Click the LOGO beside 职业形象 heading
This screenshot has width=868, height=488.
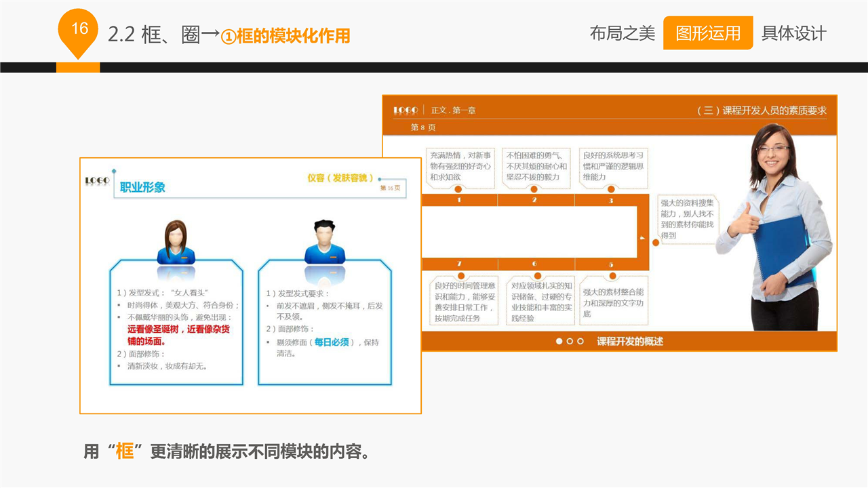click(x=97, y=181)
